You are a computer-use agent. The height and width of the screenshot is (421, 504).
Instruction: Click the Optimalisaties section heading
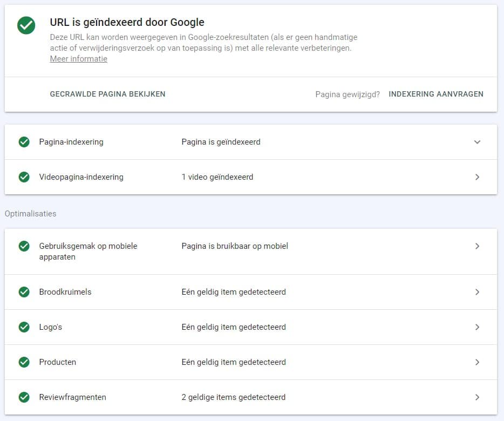tap(31, 214)
